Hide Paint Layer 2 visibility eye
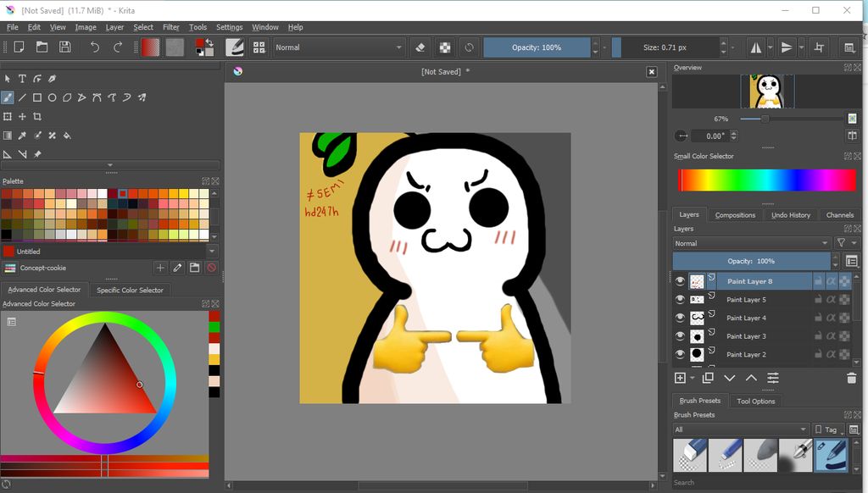868x493 pixels. 680,354
